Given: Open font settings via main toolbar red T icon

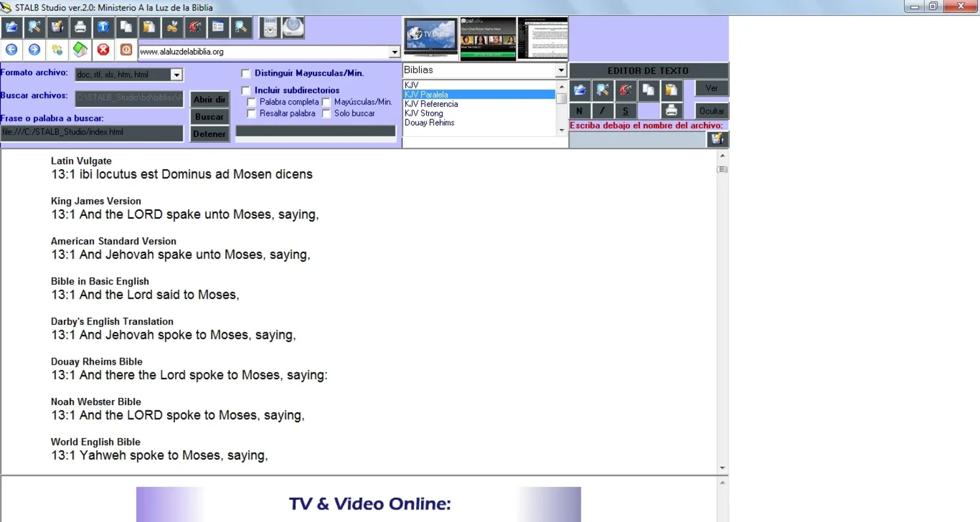Looking at the screenshot, I should (x=195, y=27).
